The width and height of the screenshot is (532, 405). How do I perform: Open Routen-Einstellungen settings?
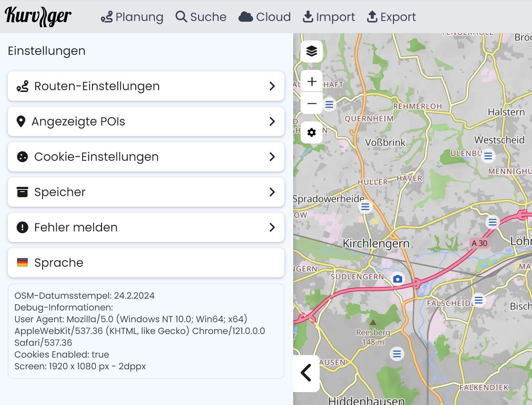tap(146, 86)
